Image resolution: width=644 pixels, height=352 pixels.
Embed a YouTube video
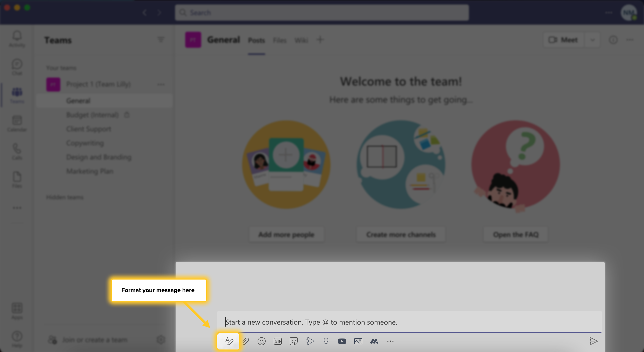click(342, 341)
